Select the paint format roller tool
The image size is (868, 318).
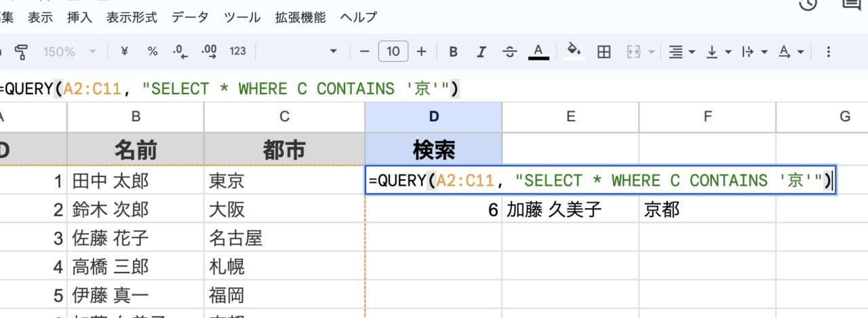point(22,52)
